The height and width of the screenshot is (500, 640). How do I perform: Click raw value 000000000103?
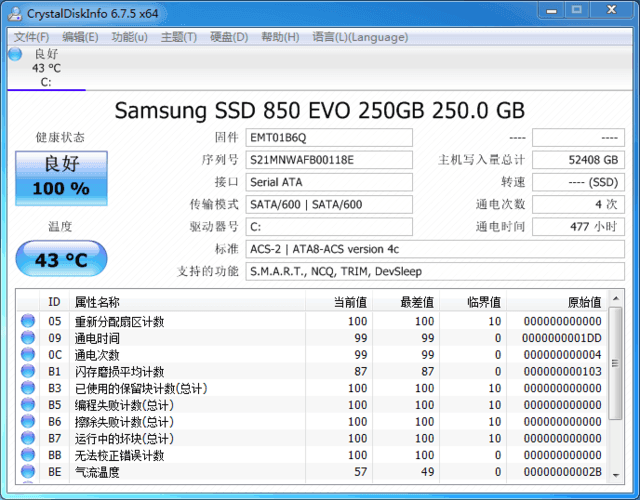tap(562, 371)
